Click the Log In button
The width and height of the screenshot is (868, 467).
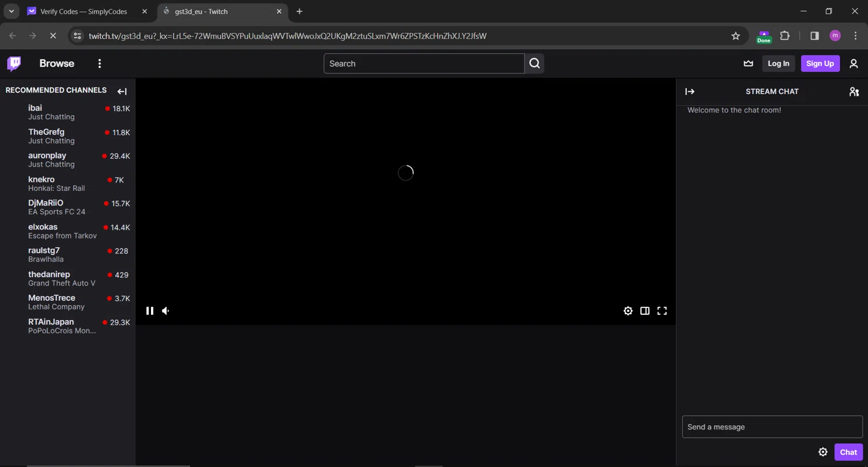coord(778,64)
